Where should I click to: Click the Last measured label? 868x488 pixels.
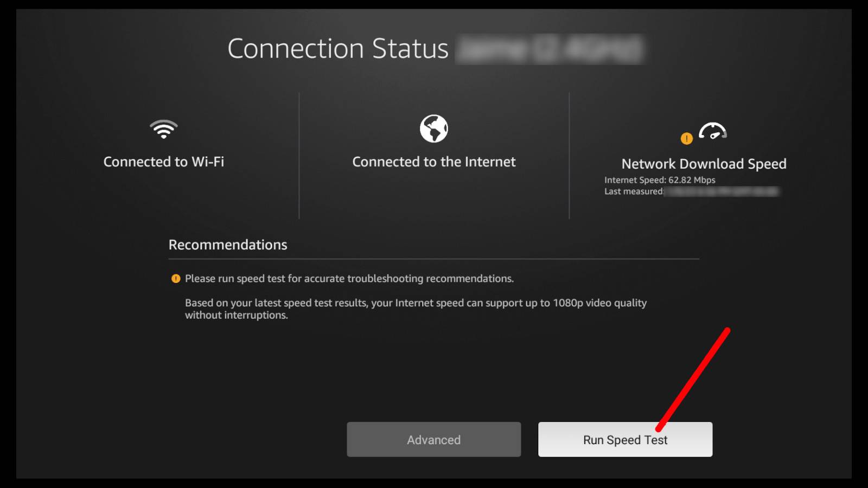[634, 191]
